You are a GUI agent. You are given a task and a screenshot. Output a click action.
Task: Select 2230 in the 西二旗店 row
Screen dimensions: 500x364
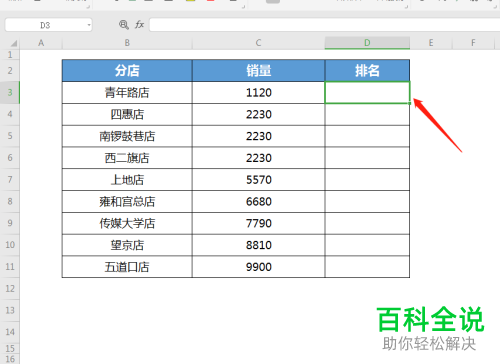(258, 158)
